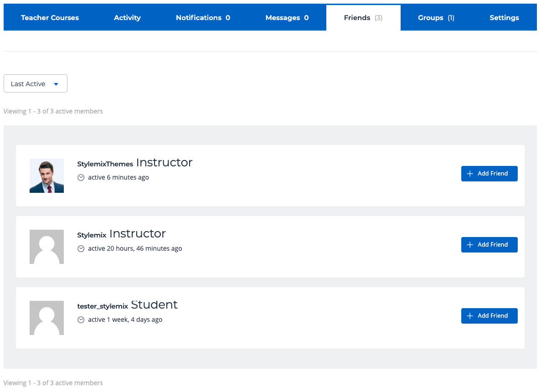Open the Messages tab
Viewport: 541px width, 392px height.
point(287,18)
